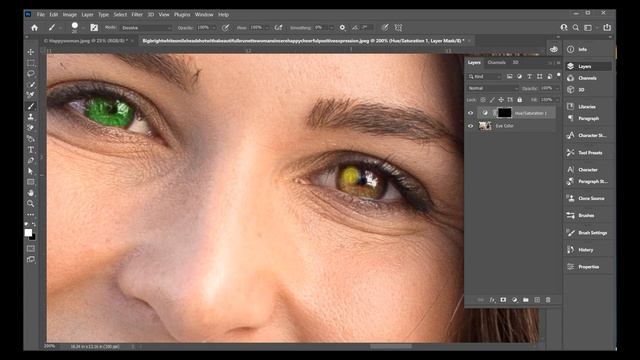Select the Lasso tool
640x360 pixels.
(31, 74)
